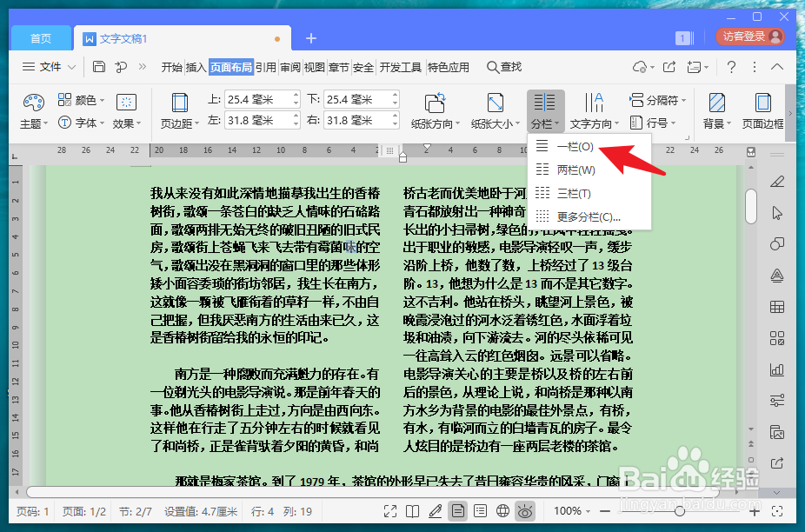Click the 文字方向 (Text Direction) tool

pos(595,110)
